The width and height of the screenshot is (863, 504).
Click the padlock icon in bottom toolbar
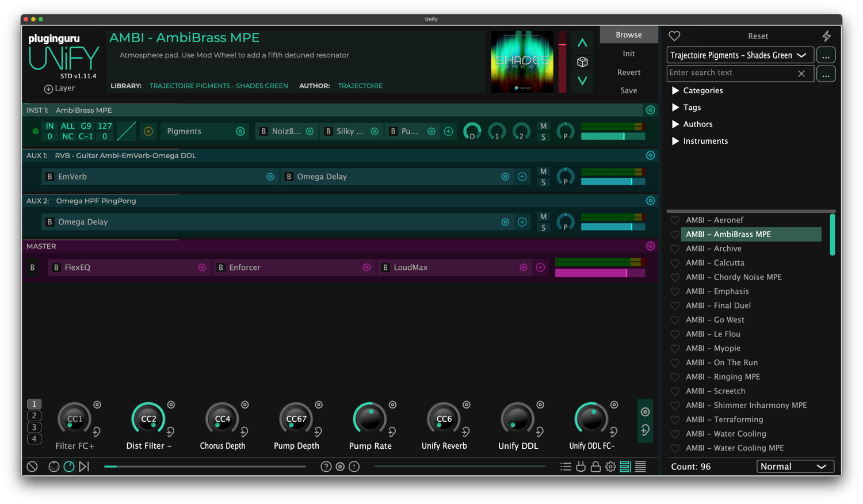(x=595, y=467)
